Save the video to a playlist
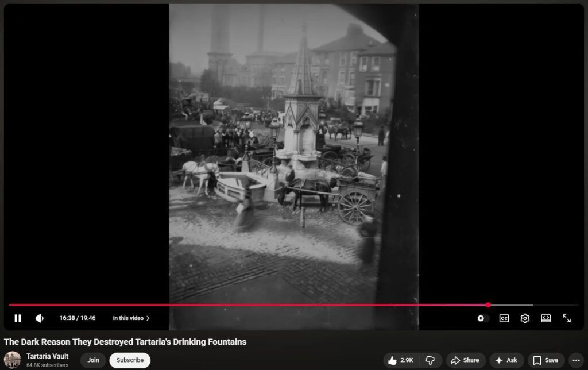Image resolution: width=588 pixels, height=370 pixels. point(546,360)
